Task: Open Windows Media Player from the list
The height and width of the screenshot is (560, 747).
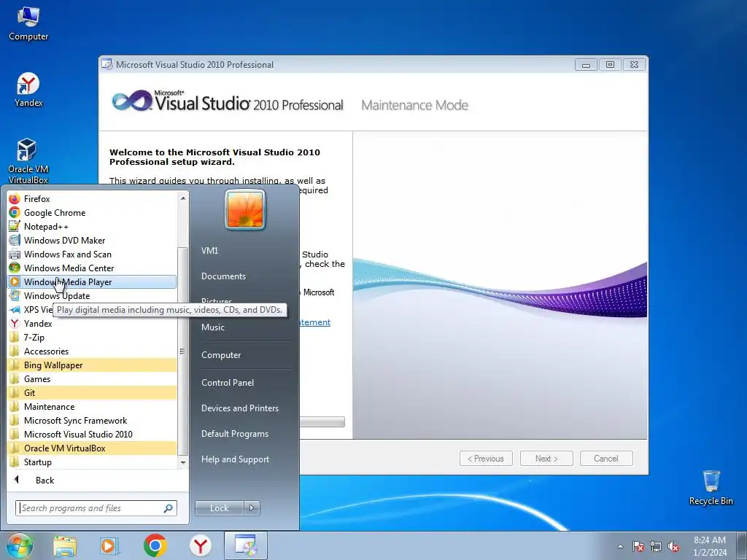Action: click(x=92, y=282)
